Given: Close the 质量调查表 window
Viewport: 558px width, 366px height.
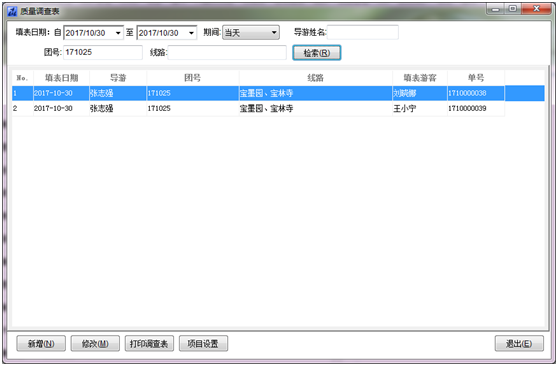Looking at the screenshot, I should [x=537, y=9].
